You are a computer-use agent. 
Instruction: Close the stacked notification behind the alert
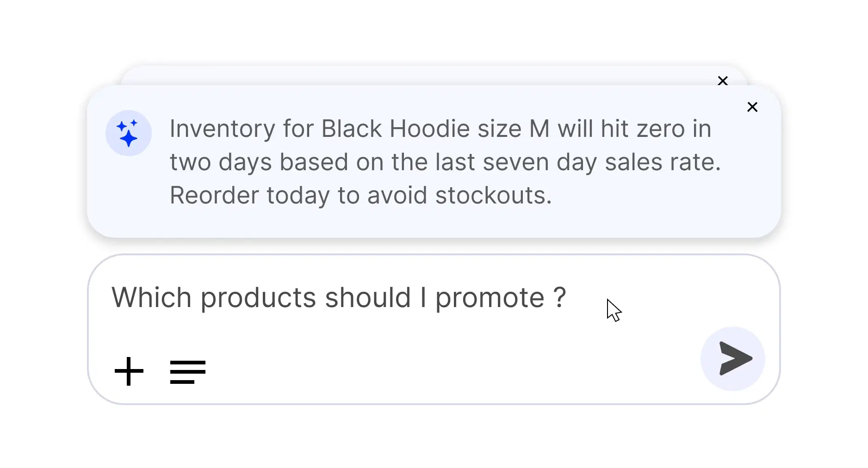[723, 81]
